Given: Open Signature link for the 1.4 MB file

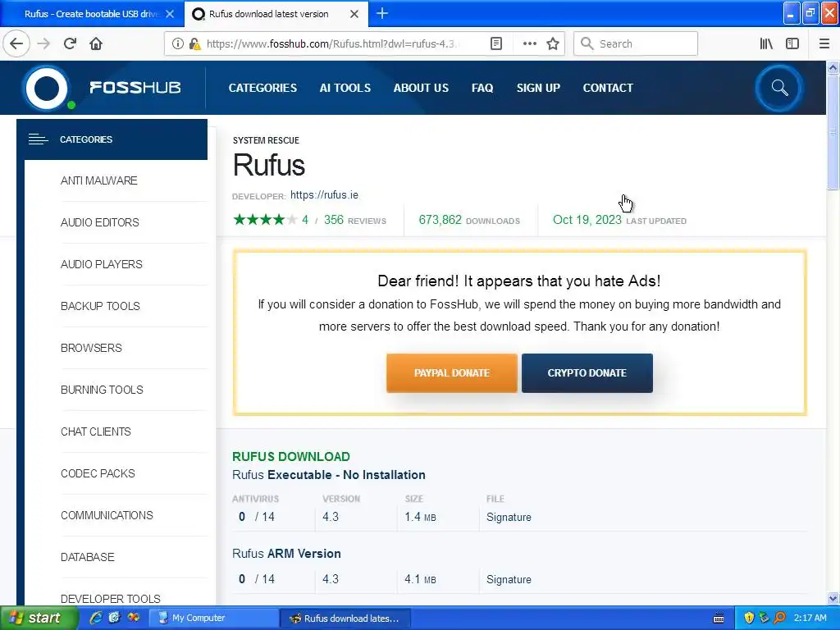Looking at the screenshot, I should point(509,517).
